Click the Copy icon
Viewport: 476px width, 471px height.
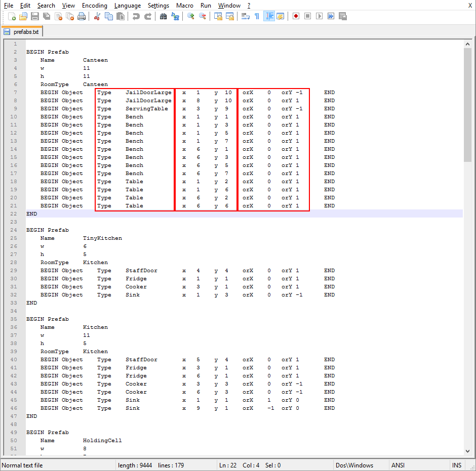click(x=109, y=16)
